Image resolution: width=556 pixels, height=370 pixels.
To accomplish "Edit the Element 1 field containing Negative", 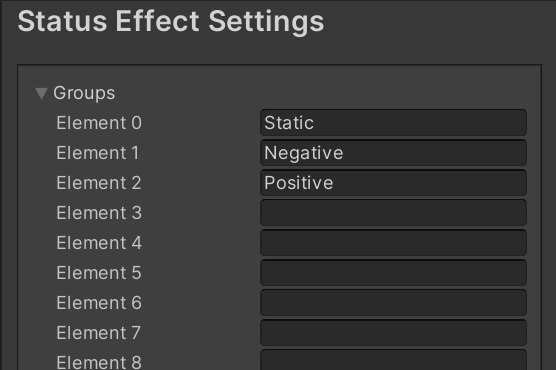I will [x=393, y=153].
